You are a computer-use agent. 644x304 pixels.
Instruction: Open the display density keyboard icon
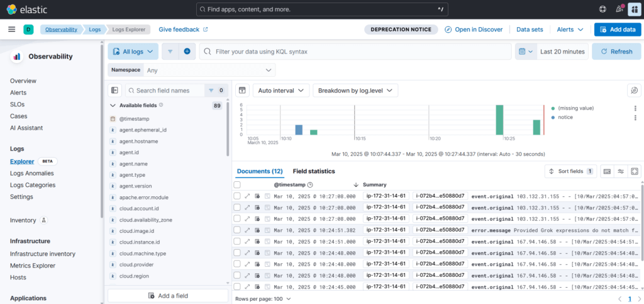point(607,171)
